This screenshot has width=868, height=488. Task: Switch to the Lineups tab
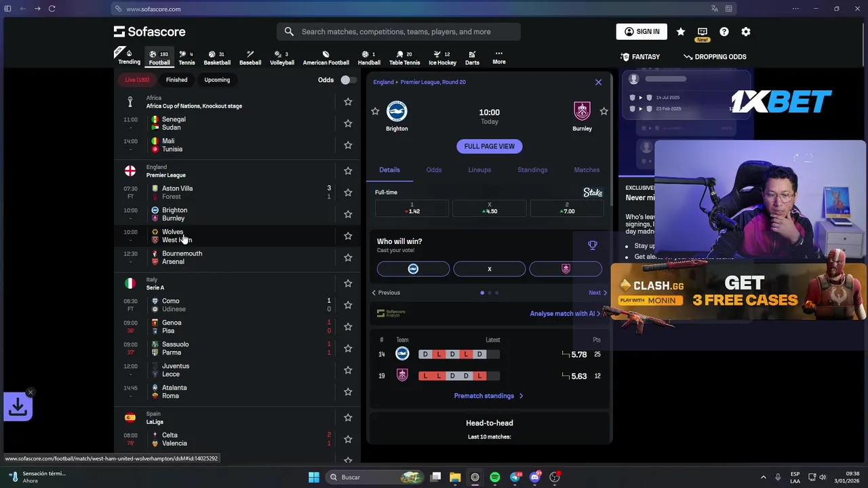(479, 170)
